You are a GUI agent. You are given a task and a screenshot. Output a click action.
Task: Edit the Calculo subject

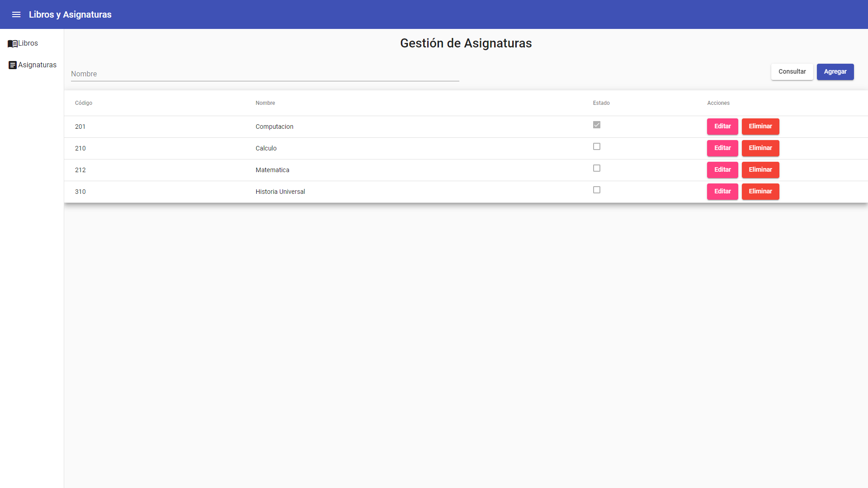coord(722,148)
